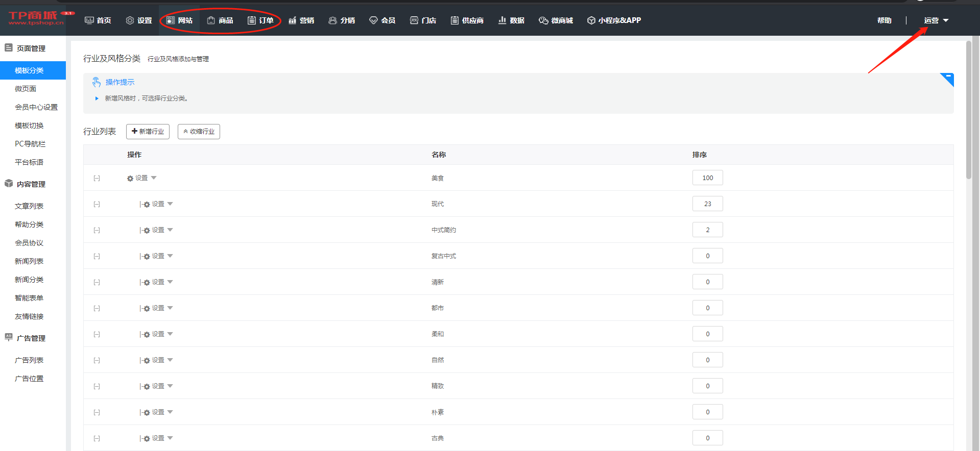Open the 数据 statistics bar icon
This screenshot has height=451, width=980.
click(x=503, y=20)
